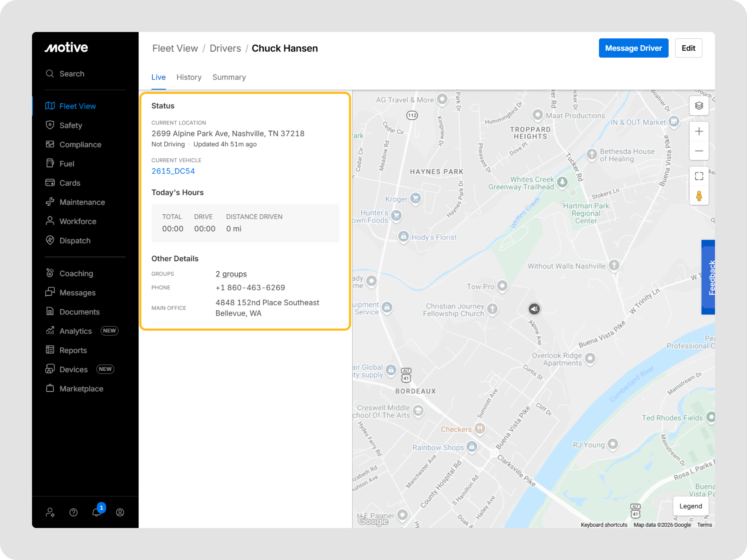Open the Feedback side tab
This screenshot has height=560, width=747.
[709, 277]
